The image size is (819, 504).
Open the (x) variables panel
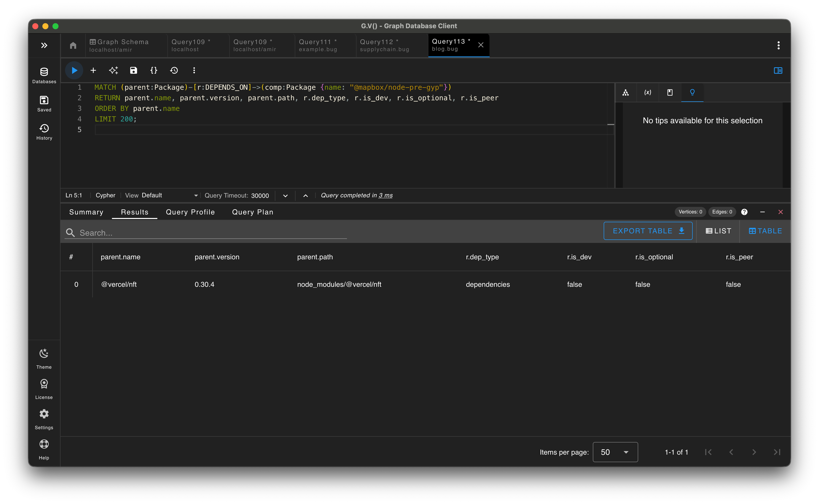click(x=648, y=92)
